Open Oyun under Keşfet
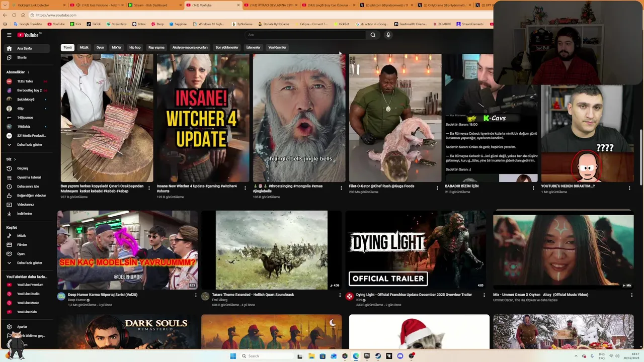Image resolution: width=644 pixels, height=362 pixels. click(28, 254)
